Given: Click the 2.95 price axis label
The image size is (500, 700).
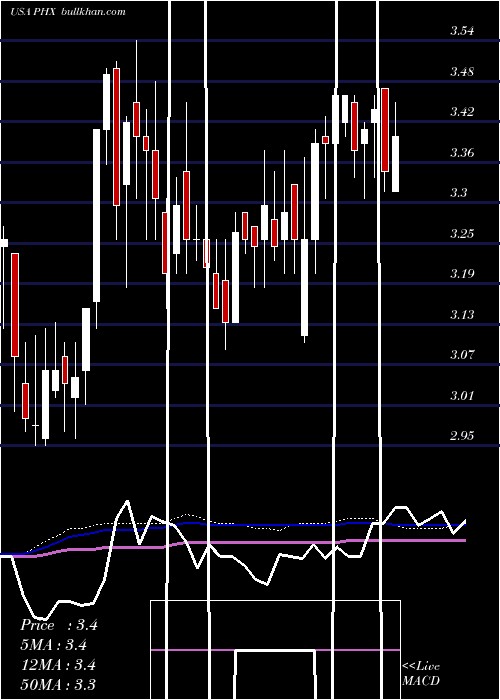Looking at the screenshot, I should [462, 436].
